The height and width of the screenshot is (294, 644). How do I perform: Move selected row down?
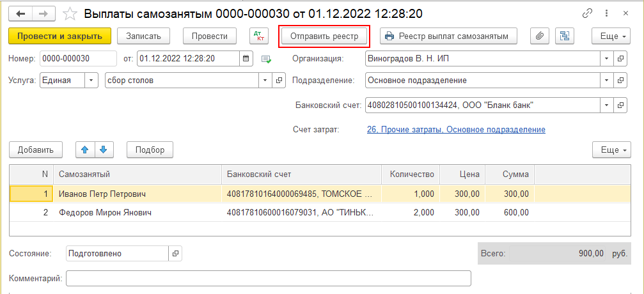102,150
